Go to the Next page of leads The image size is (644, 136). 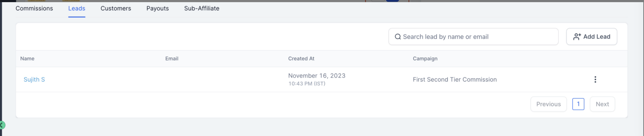tap(602, 104)
